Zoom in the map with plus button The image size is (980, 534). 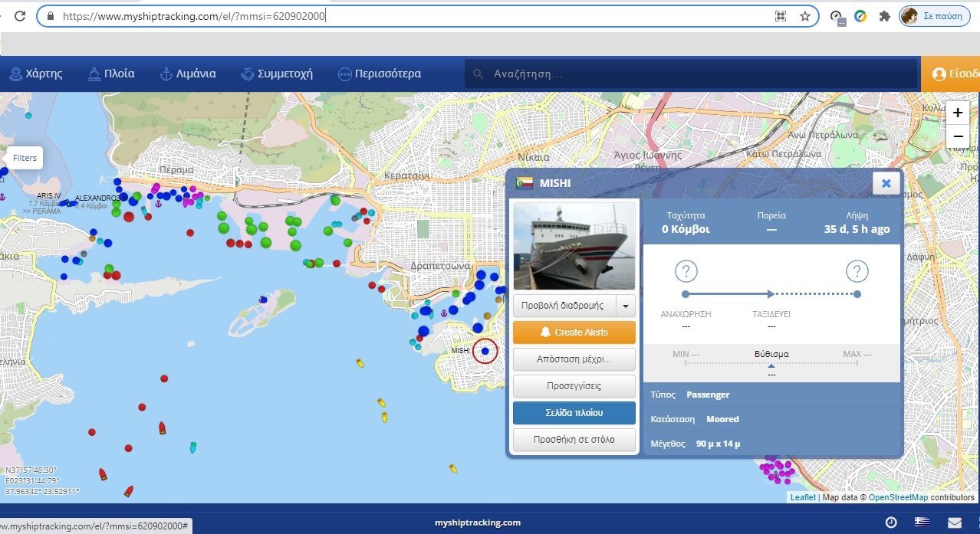pyautogui.click(x=957, y=113)
